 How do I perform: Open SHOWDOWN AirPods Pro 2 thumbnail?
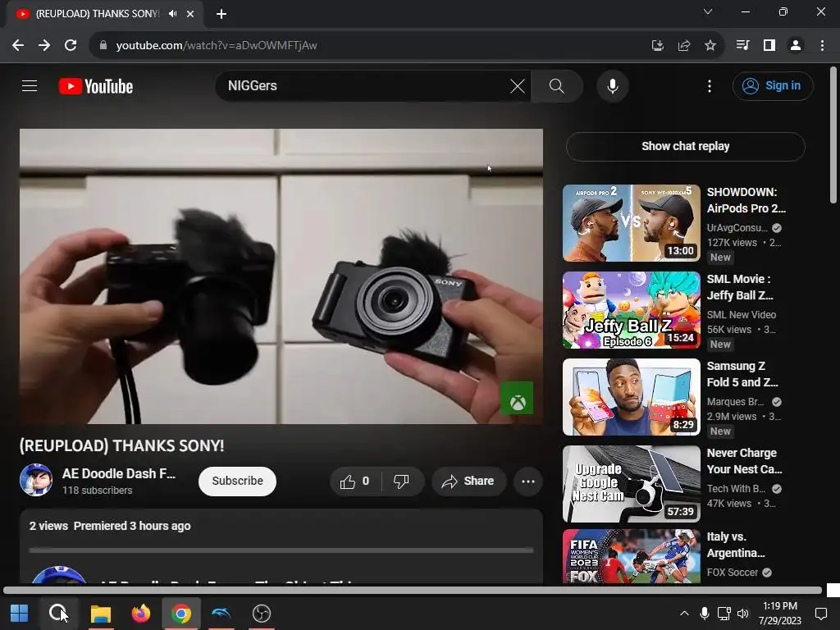point(631,223)
